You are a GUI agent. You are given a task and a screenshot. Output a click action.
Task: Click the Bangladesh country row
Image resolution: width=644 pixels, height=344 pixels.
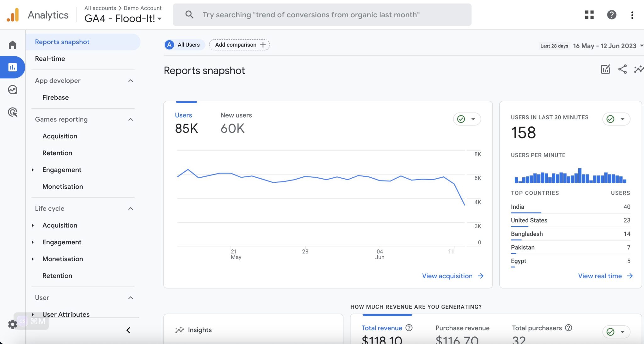point(570,234)
